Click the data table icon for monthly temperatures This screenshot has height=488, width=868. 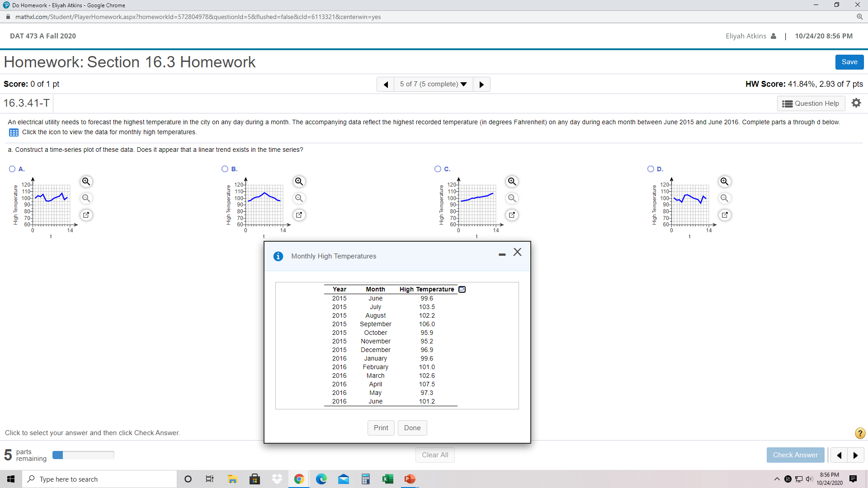pyautogui.click(x=14, y=132)
